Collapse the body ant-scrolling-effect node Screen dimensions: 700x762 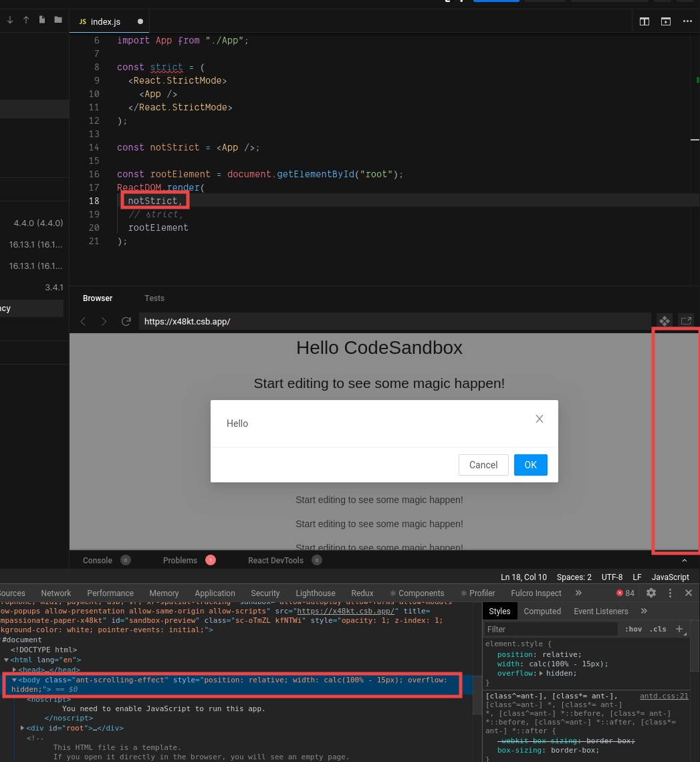(x=14, y=680)
